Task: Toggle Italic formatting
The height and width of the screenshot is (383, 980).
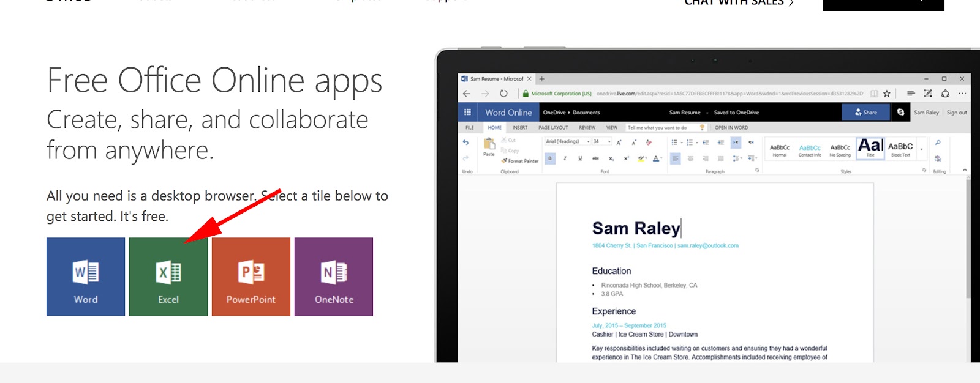Action: coord(565,158)
